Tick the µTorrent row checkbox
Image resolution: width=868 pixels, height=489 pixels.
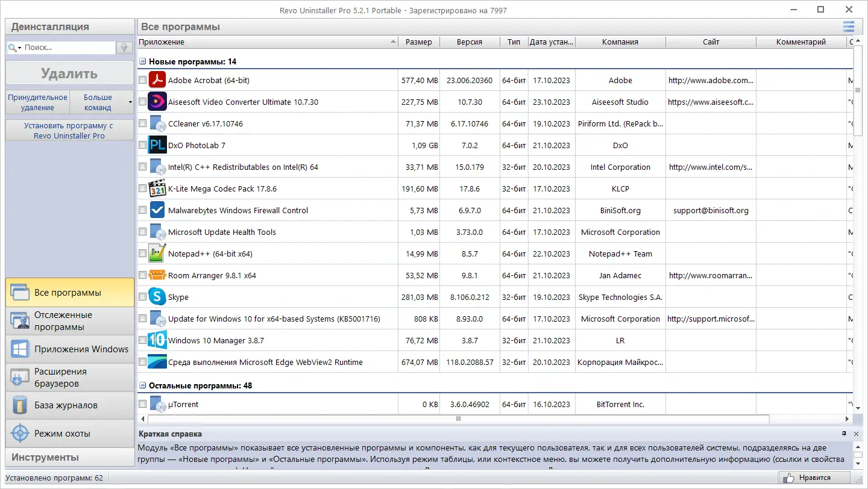(142, 404)
